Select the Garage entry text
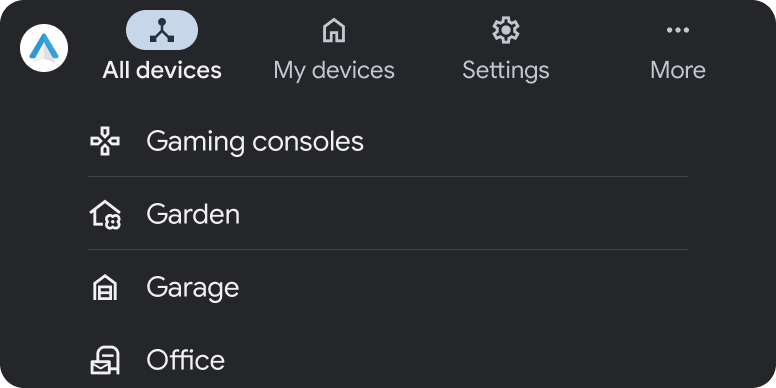 [193, 288]
